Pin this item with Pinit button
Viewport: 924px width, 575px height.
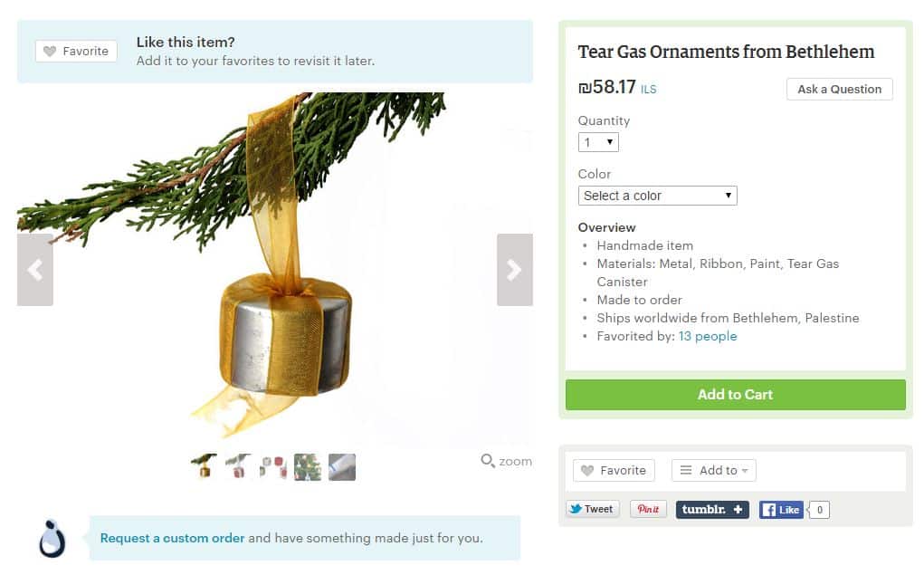[648, 509]
